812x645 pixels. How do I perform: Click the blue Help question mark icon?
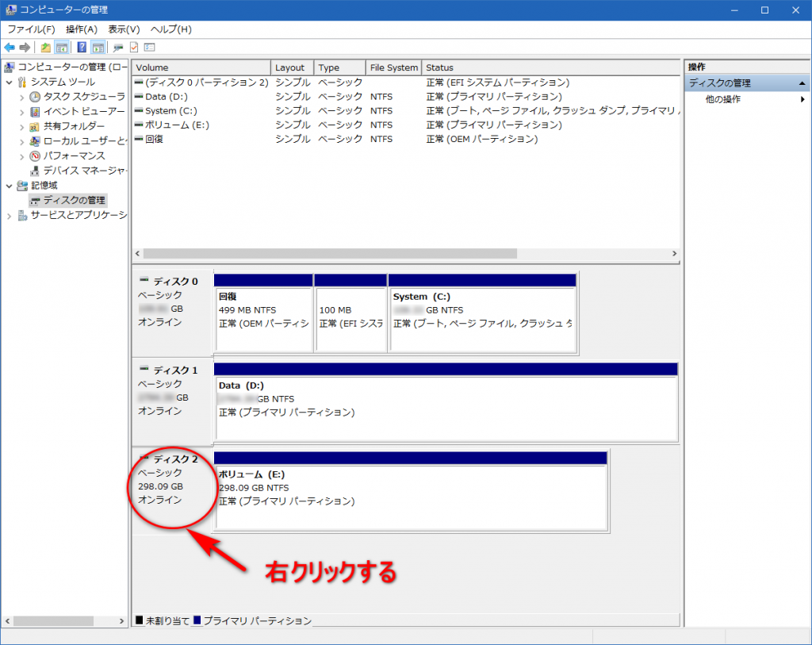pos(82,48)
